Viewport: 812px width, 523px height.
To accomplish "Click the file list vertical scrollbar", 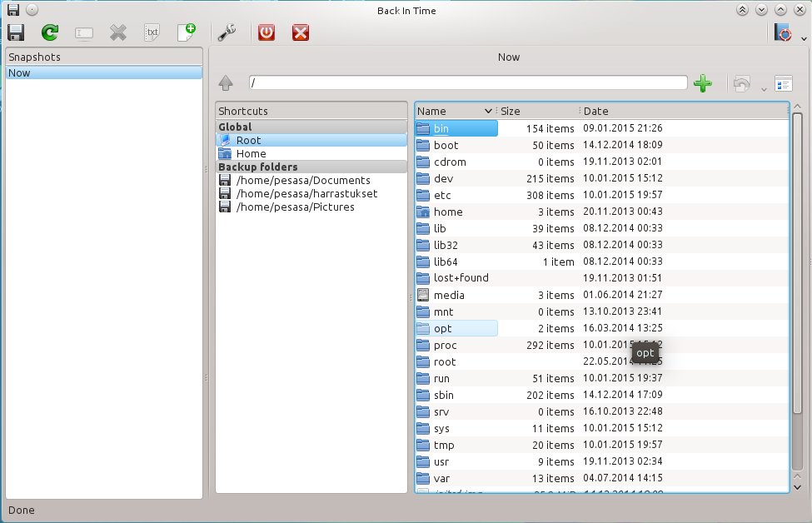I will [x=797, y=264].
